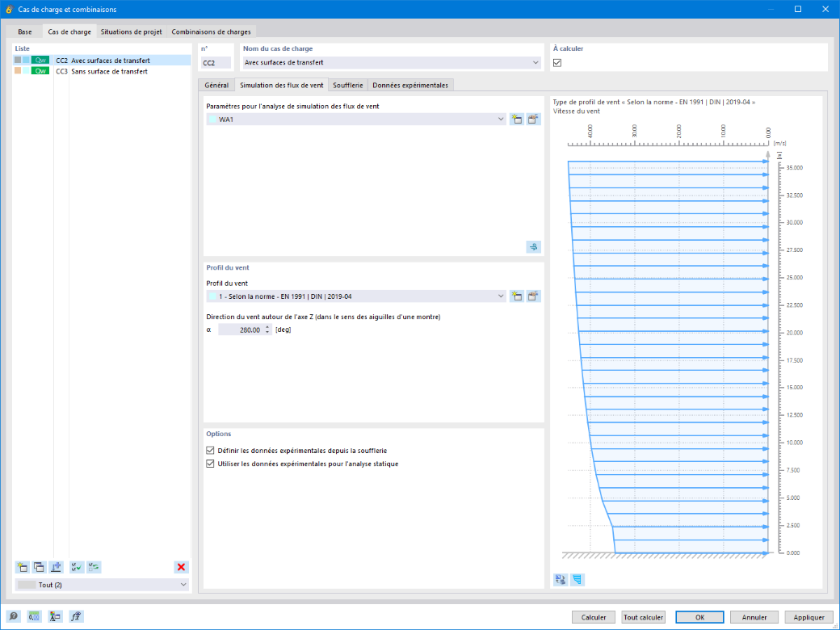Click the new wind simulation parameters icon beside WA1
Image resolution: width=840 pixels, height=630 pixels.
516,120
